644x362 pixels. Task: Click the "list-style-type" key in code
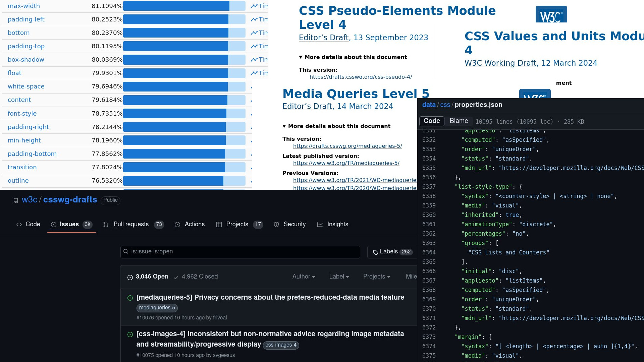[x=483, y=187]
